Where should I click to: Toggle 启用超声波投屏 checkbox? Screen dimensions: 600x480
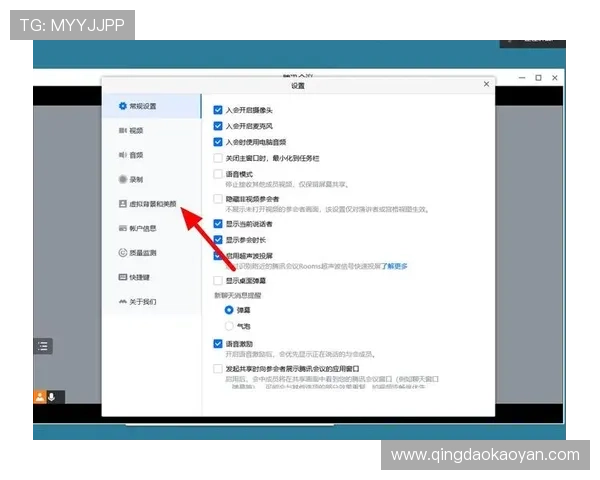click(218, 255)
